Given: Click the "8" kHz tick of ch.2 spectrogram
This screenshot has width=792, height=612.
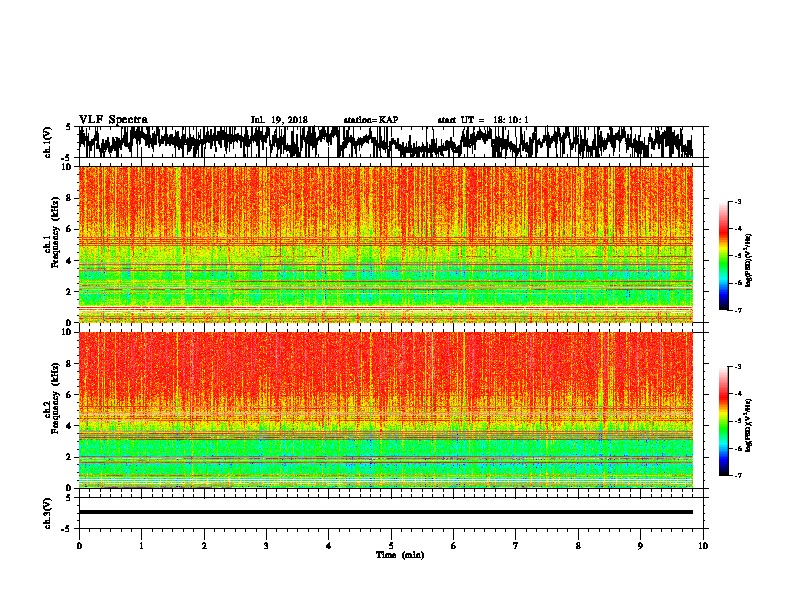Looking at the screenshot, I should [x=70, y=364].
